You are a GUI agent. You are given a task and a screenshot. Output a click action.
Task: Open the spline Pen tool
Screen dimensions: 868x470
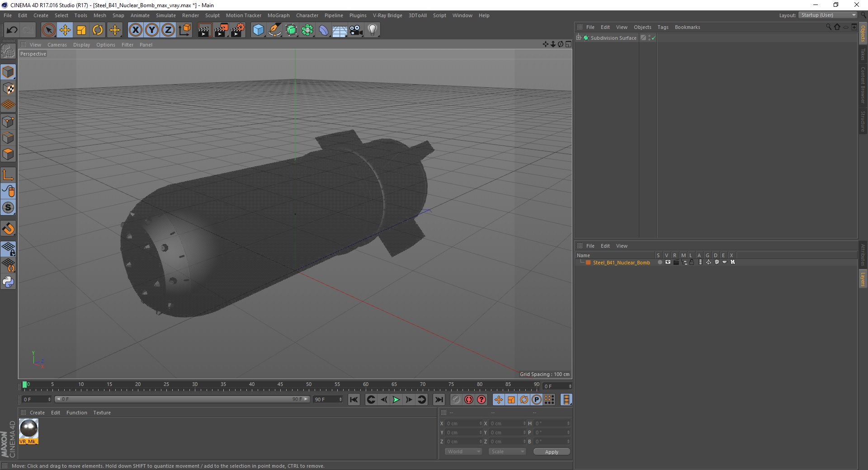click(275, 30)
